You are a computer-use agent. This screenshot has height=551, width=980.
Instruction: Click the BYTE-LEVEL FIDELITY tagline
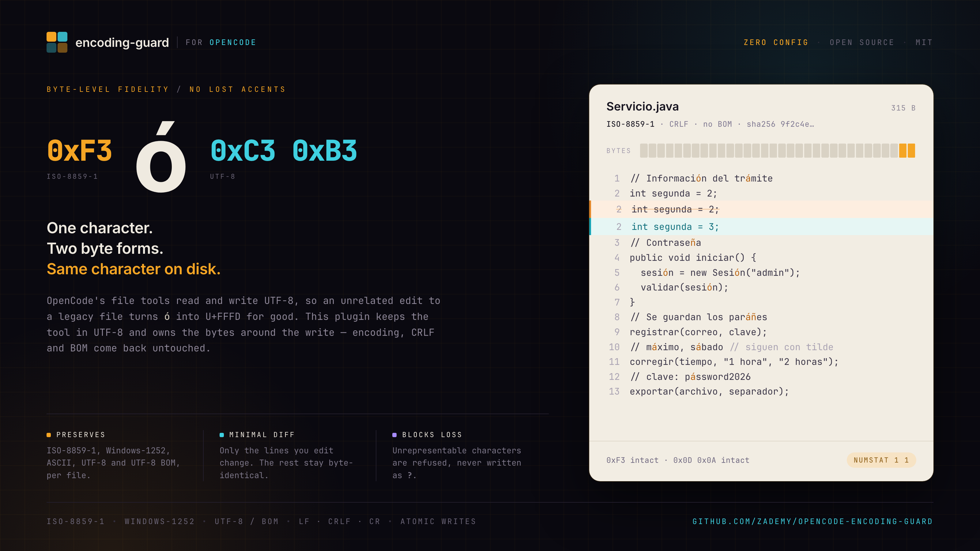click(x=108, y=89)
